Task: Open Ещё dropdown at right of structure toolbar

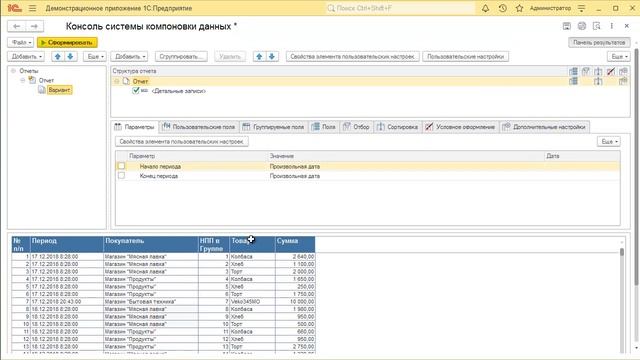Action: pos(619,57)
